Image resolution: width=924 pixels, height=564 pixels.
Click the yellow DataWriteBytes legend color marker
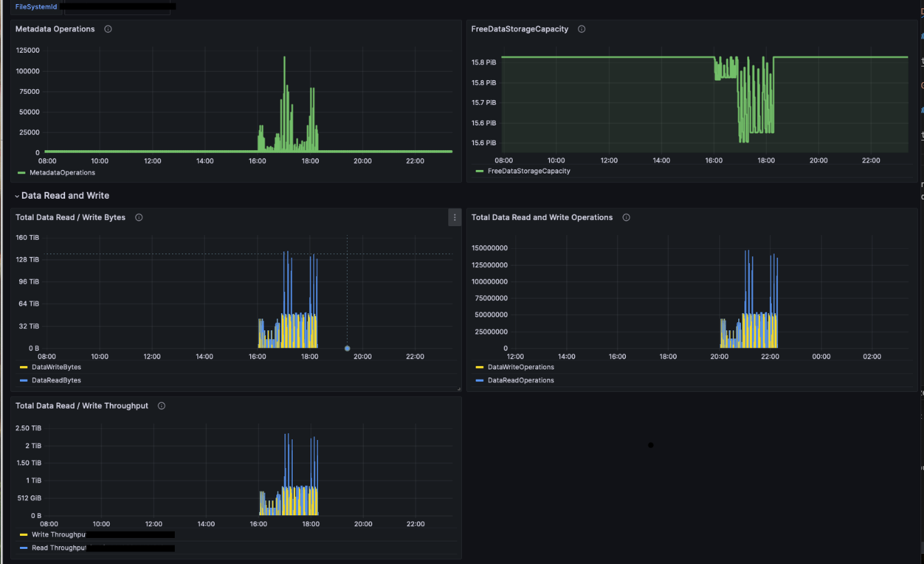[x=23, y=367]
